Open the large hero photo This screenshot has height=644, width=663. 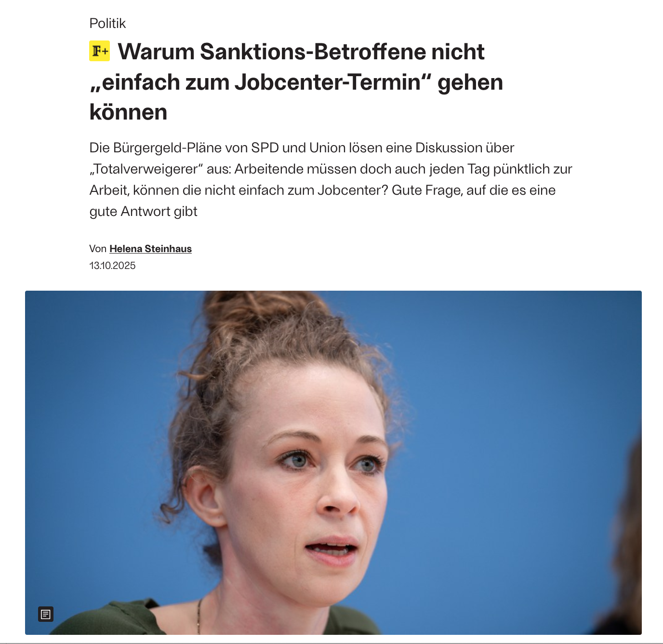tap(333, 463)
